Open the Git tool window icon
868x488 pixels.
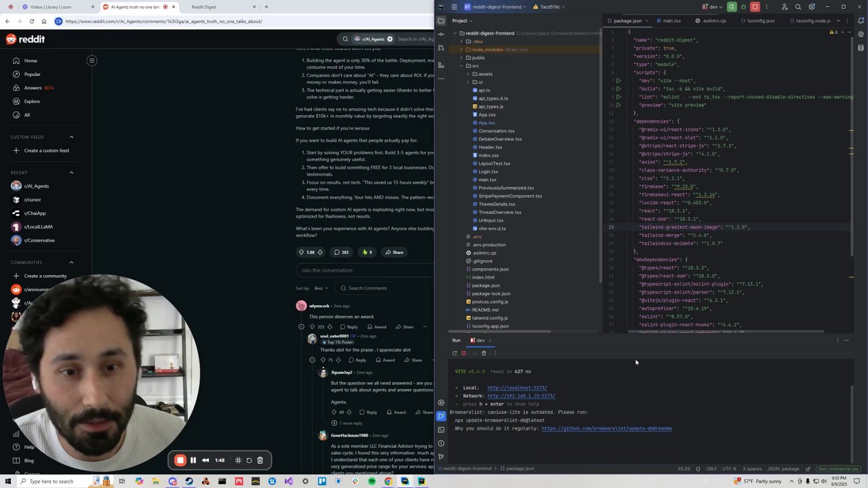pos(441,456)
